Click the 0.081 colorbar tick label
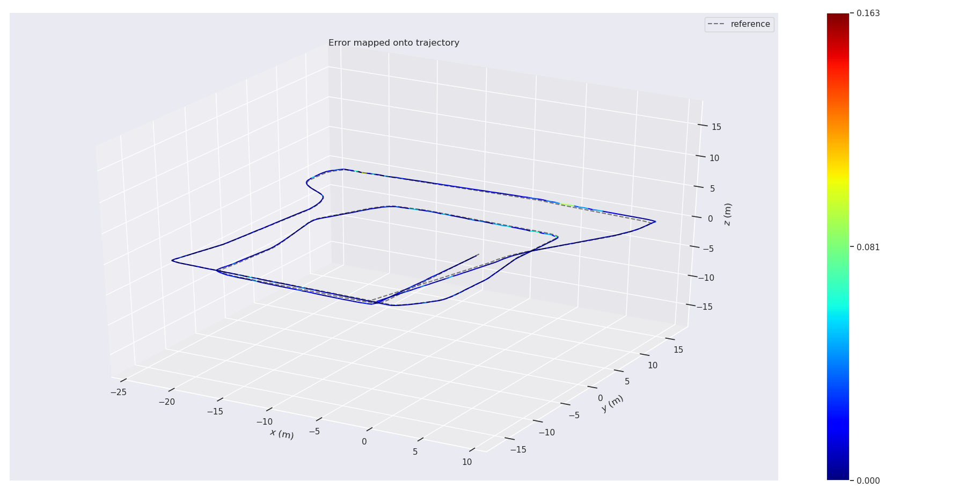This screenshot has height=495, width=980. coord(868,247)
